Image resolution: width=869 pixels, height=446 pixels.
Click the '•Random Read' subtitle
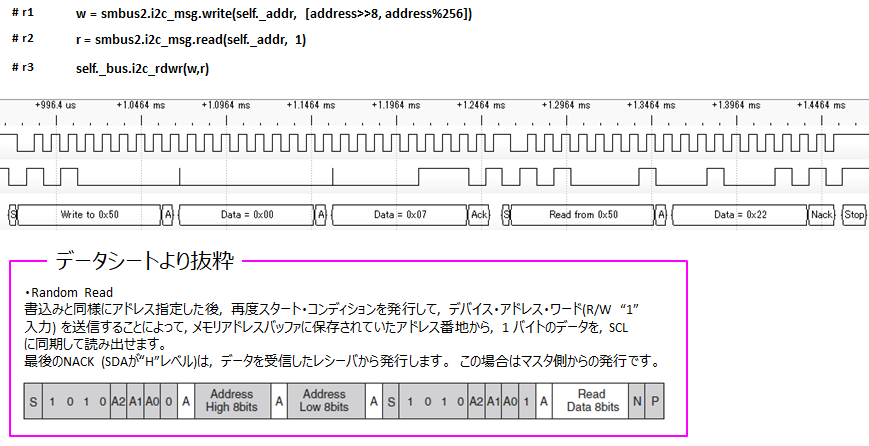click(69, 293)
